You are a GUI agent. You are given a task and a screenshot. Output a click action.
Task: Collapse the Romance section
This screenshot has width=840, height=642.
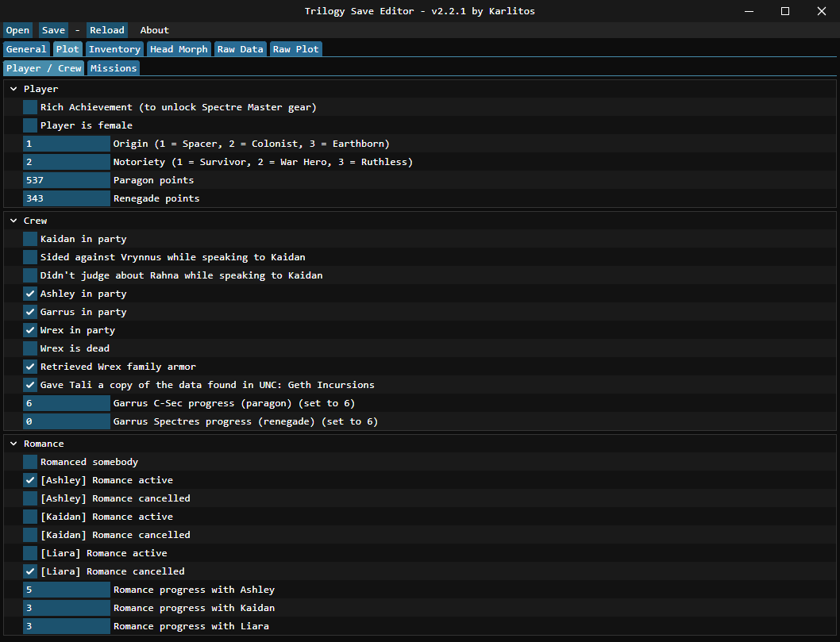pos(13,444)
